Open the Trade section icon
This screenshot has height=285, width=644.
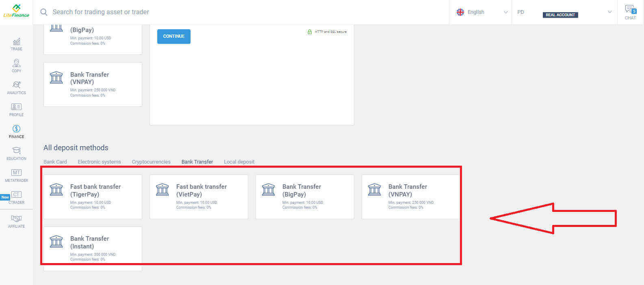16,42
